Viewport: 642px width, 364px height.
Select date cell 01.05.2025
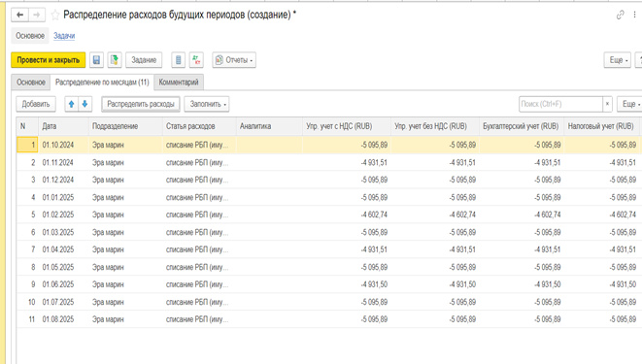pos(63,267)
